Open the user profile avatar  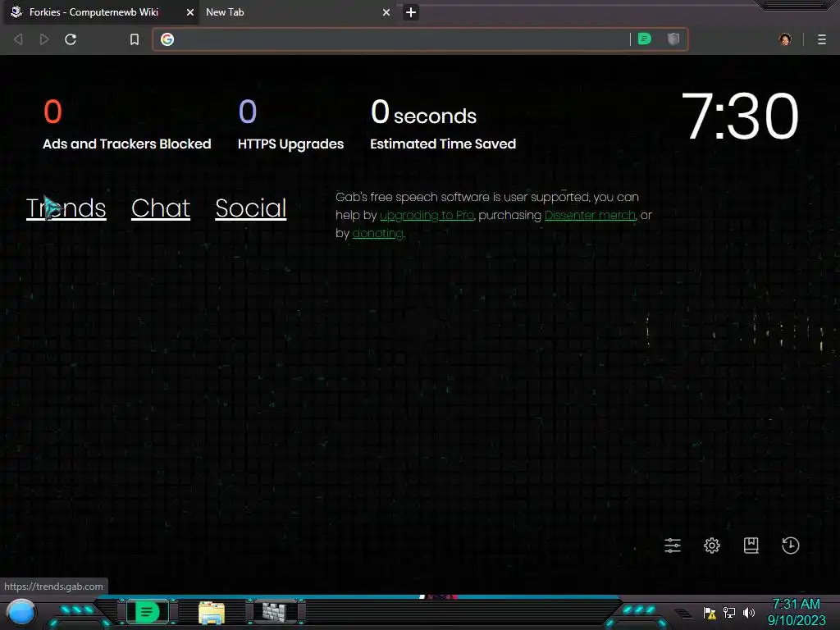[x=785, y=39]
